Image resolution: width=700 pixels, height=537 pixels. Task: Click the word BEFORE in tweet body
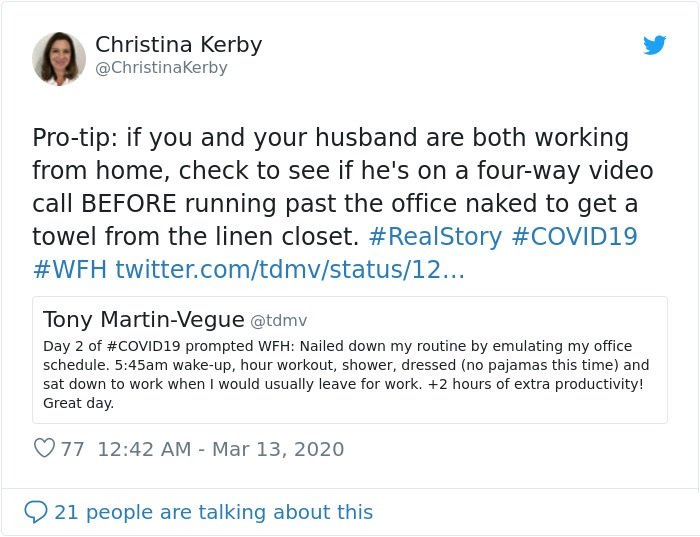(x=129, y=204)
